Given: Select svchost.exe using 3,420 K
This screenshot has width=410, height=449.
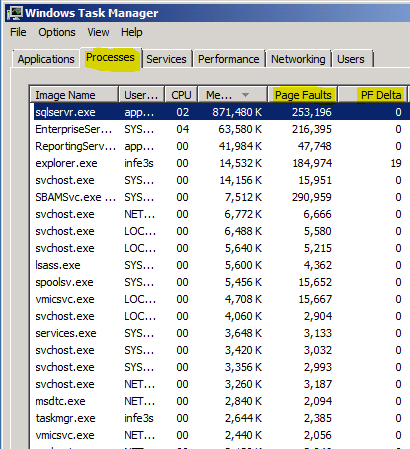Looking at the screenshot, I should (x=220, y=350).
